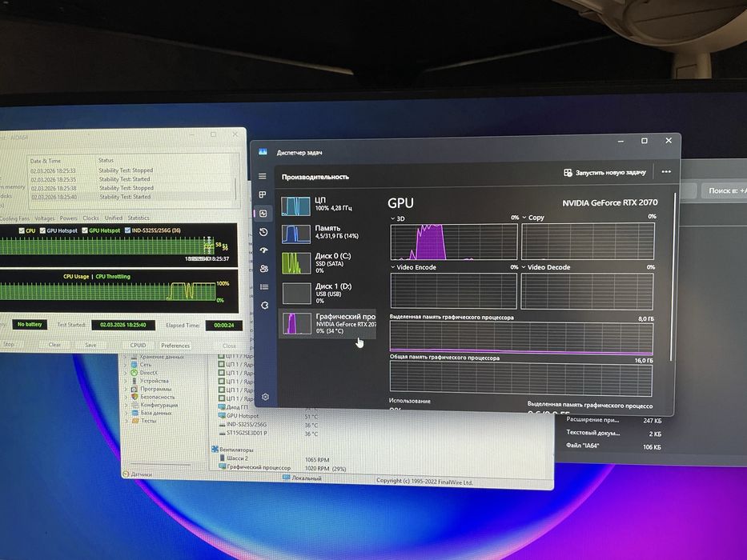
Task: Switch to Powers tab in stability test
Action: tap(69, 218)
